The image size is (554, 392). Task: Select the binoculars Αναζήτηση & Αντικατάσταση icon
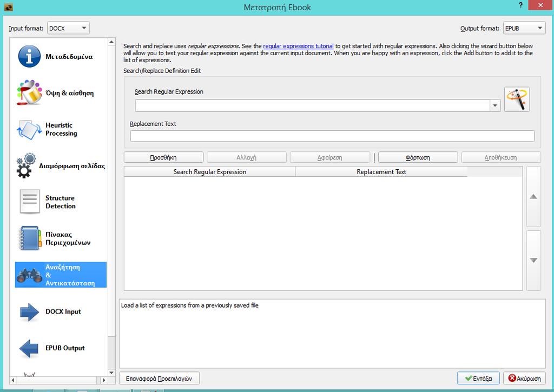click(29, 275)
